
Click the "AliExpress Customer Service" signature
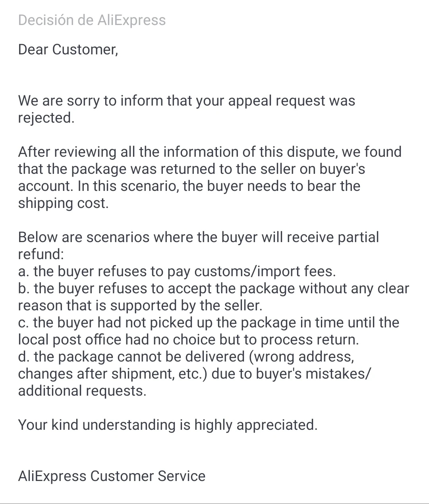pyautogui.click(x=112, y=476)
